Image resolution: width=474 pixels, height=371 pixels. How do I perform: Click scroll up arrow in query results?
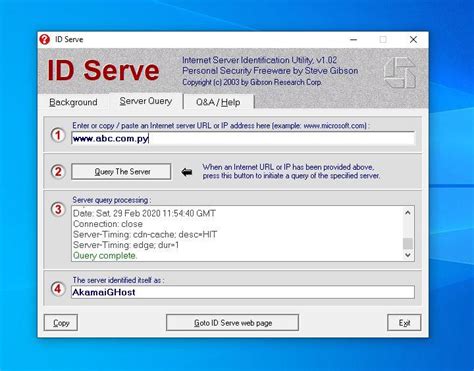pyautogui.click(x=408, y=212)
